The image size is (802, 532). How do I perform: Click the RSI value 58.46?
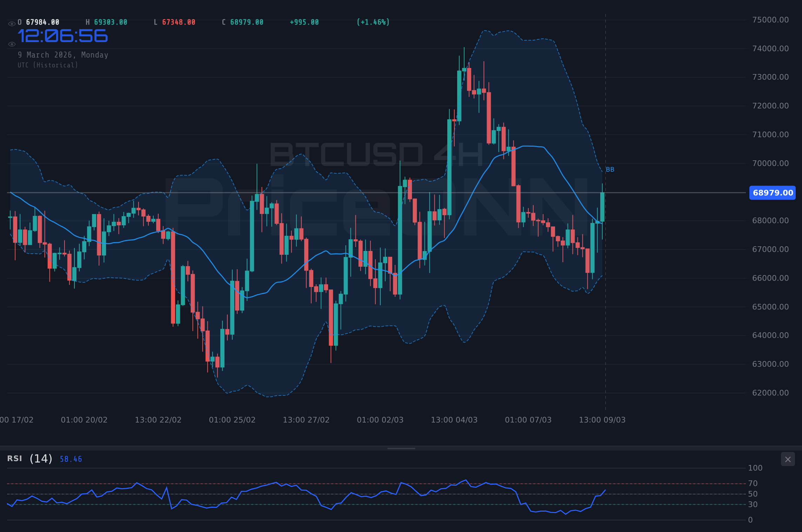coord(71,459)
